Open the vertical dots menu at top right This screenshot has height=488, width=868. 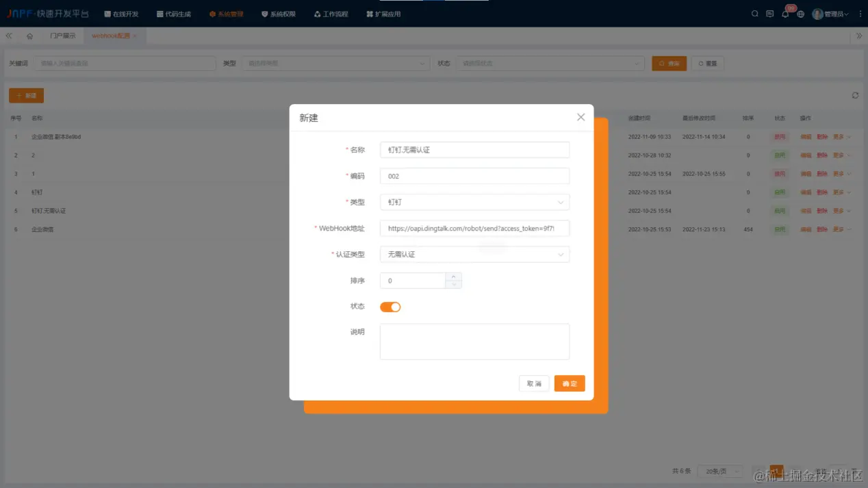coord(860,14)
